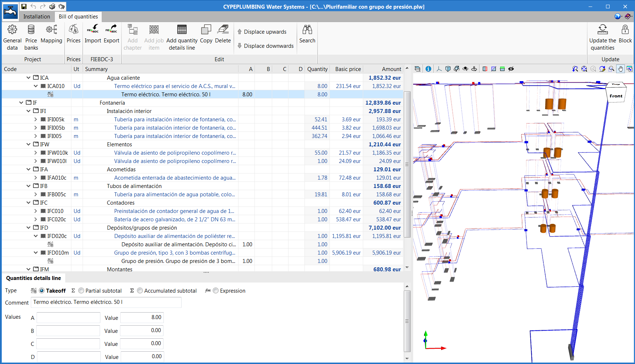Open the Search tool in the ribbon

307,36
